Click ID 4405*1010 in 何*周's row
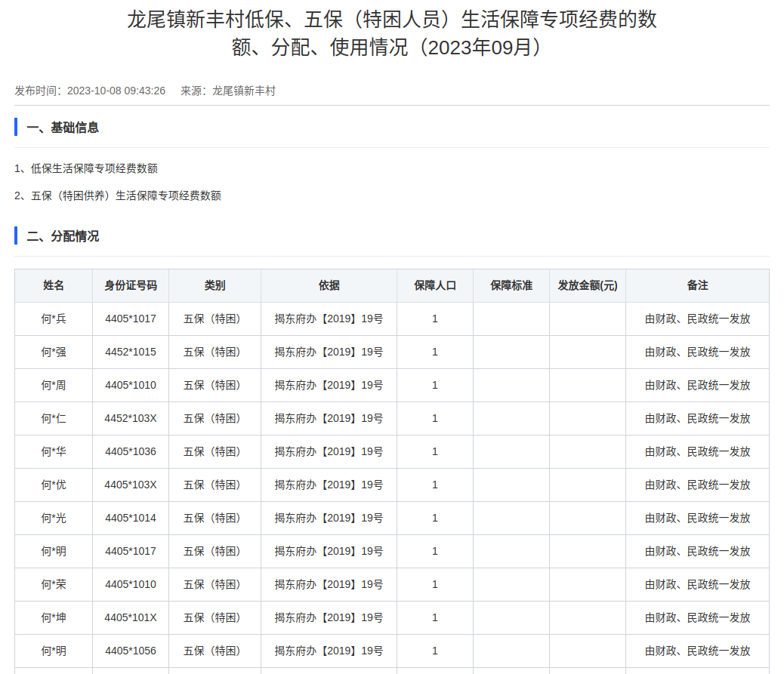The height and width of the screenshot is (674, 784). tap(131, 385)
